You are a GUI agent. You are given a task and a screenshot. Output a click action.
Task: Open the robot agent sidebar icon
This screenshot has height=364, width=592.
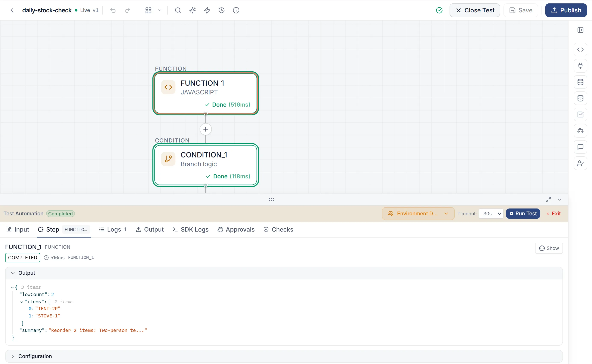[580, 131]
